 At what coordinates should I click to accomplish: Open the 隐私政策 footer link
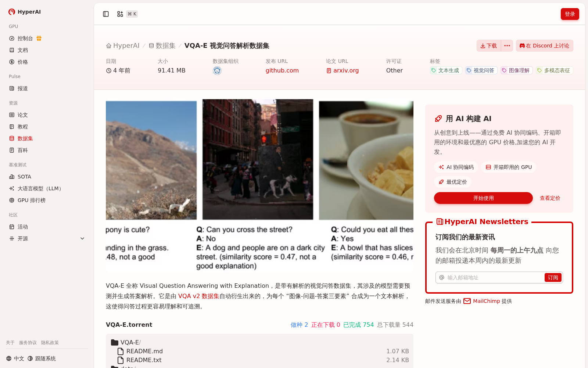[50, 343]
